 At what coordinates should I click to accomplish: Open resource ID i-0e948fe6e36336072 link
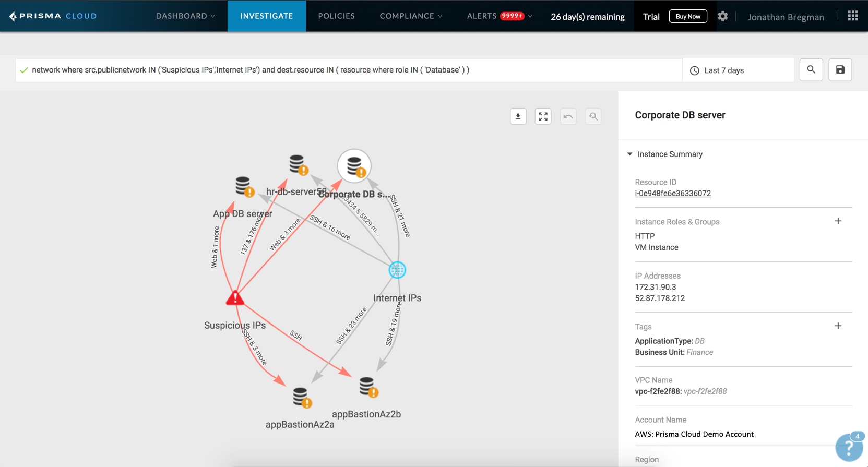[x=672, y=194]
